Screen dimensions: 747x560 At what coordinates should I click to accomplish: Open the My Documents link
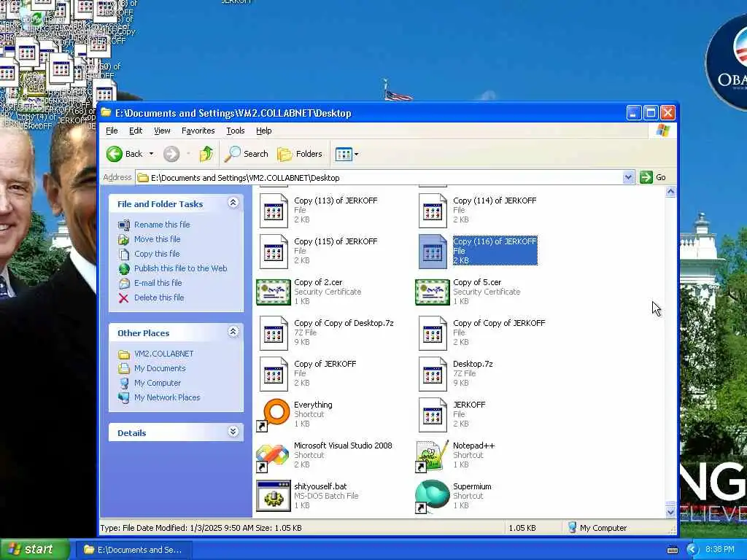[x=160, y=368]
